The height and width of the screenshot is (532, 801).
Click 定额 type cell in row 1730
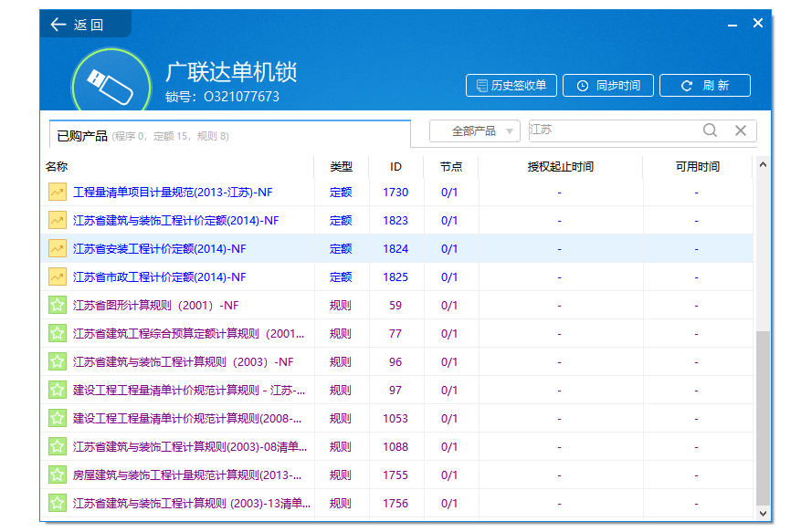pyautogui.click(x=341, y=192)
